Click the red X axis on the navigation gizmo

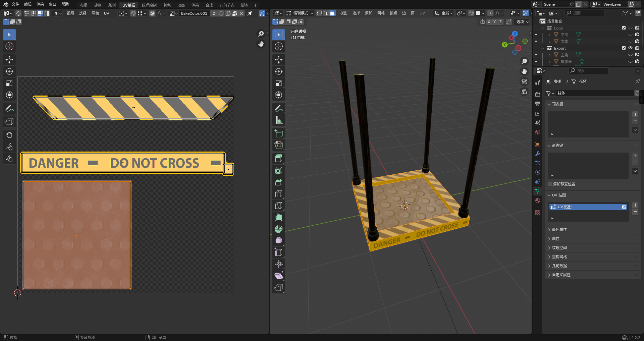coord(512,38)
